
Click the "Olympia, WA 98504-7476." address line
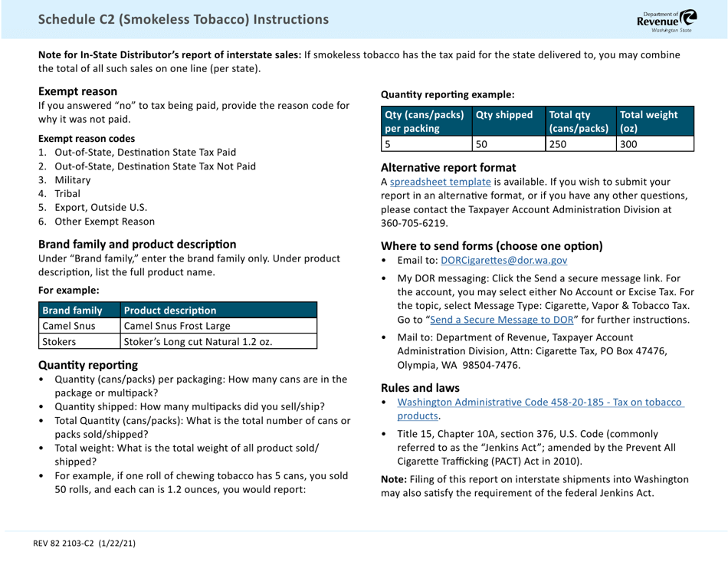tap(459, 365)
